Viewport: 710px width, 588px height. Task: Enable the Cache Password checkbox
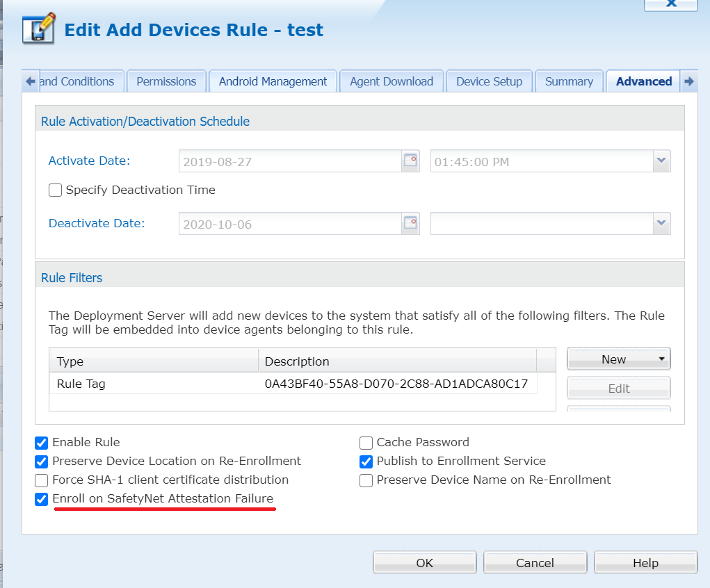(x=366, y=443)
